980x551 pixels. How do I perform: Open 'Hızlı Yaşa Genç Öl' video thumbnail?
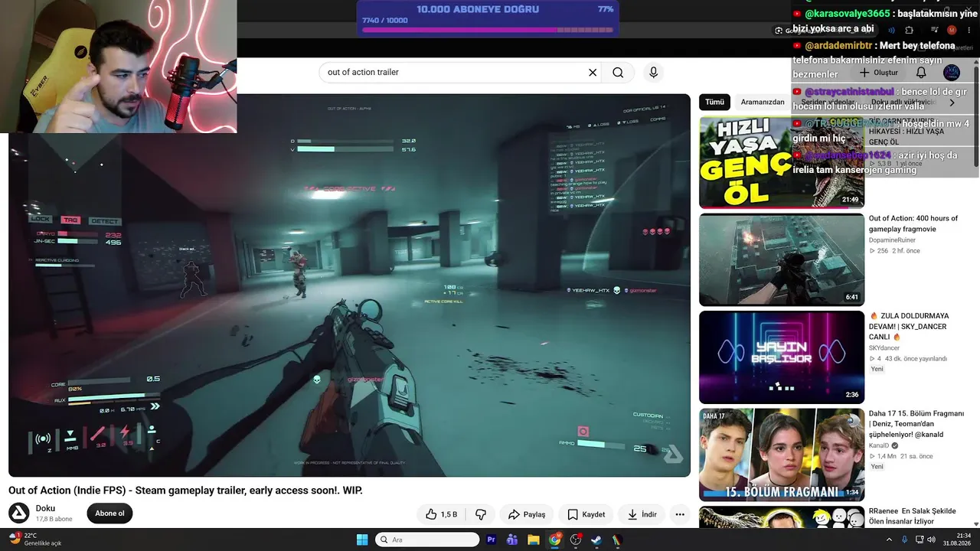[782, 162]
